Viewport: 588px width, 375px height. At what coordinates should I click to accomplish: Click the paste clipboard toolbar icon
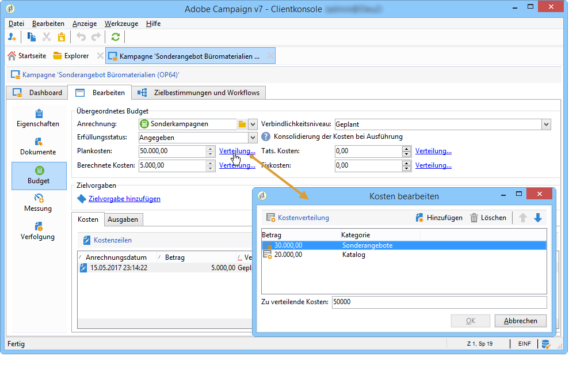[62, 37]
